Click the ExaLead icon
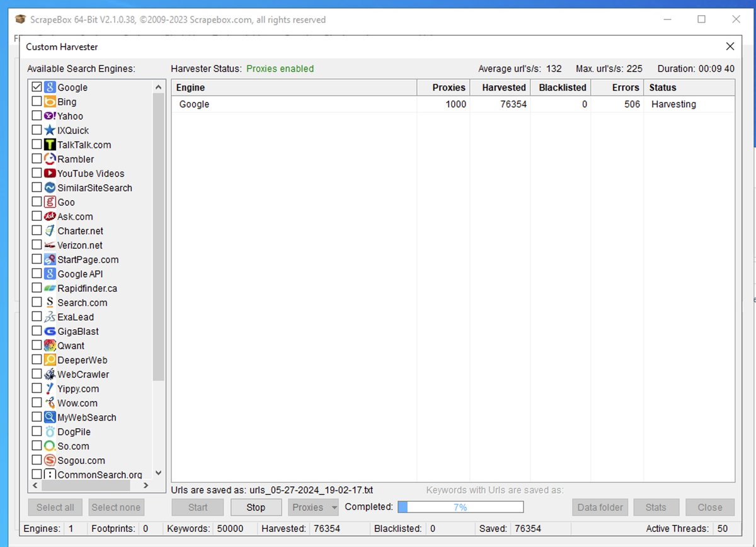756x547 pixels. [x=50, y=317]
